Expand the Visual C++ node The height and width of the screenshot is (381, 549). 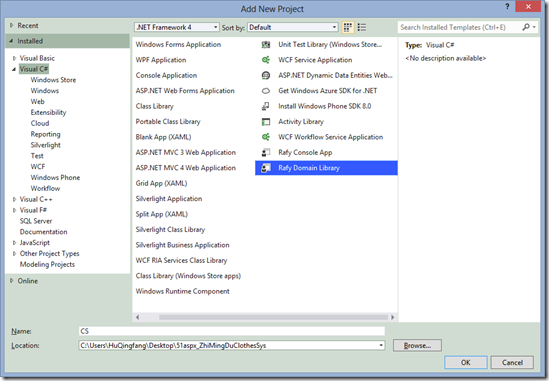click(14, 199)
